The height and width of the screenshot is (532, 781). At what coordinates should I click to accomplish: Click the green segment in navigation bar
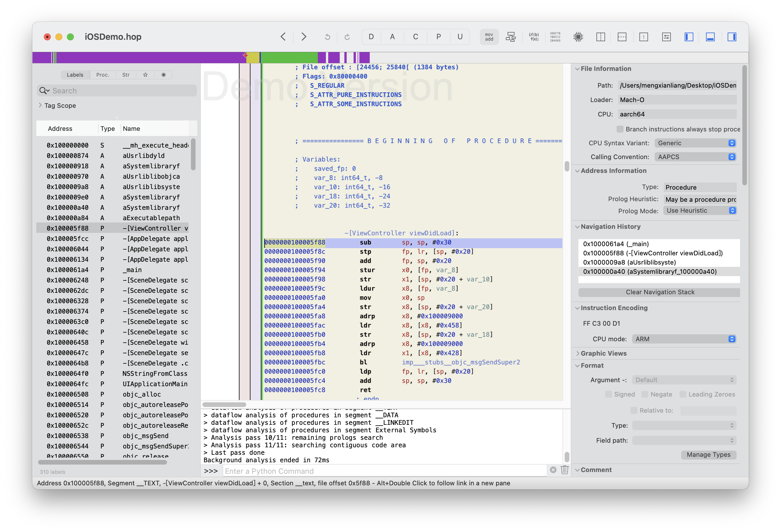click(289, 57)
